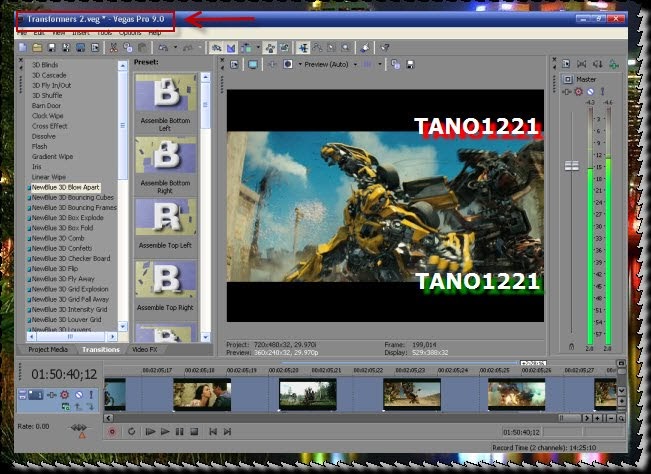Image resolution: width=651 pixels, height=474 pixels.
Task: Click the Cut scissors icon
Action: (x=113, y=48)
